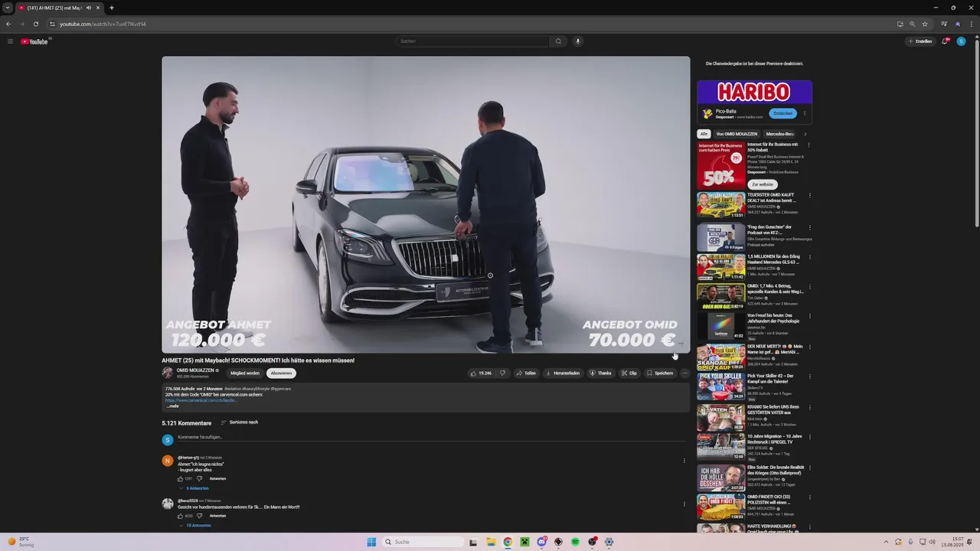Open a new Chrome tab
This screenshot has height=551, width=980.
112,8
